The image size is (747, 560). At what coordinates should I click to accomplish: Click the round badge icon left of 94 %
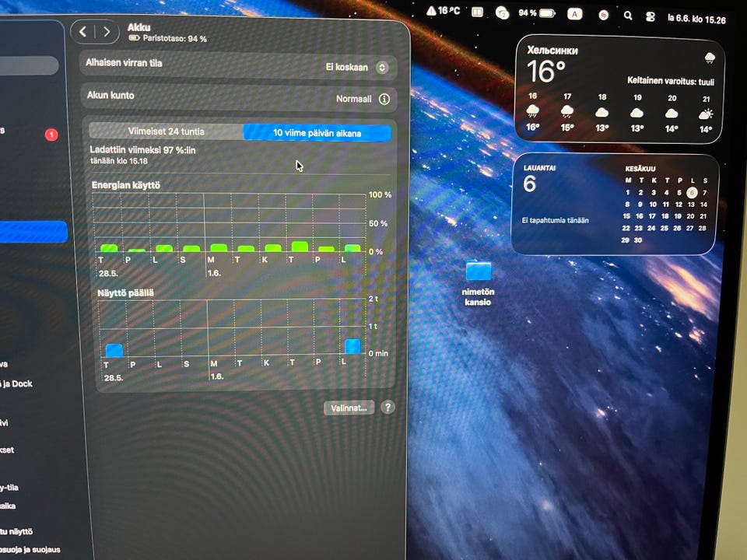(x=502, y=13)
